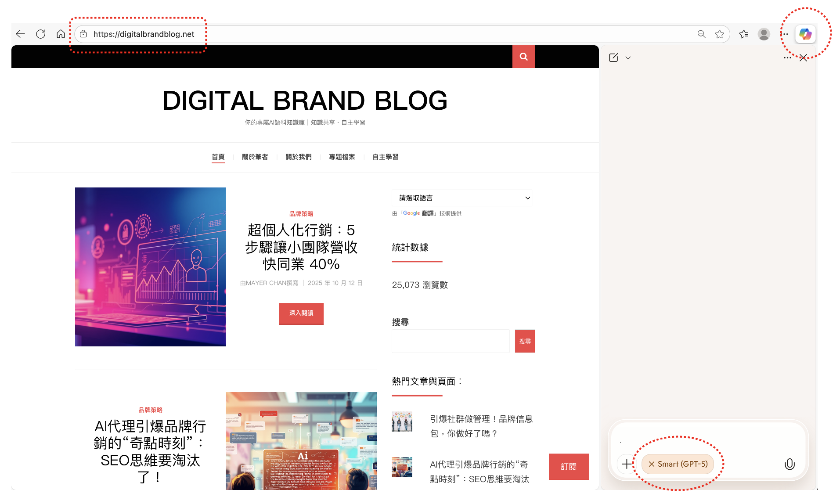Bookmark page with star icon
Viewport: 840px width, 504px height.
point(719,34)
